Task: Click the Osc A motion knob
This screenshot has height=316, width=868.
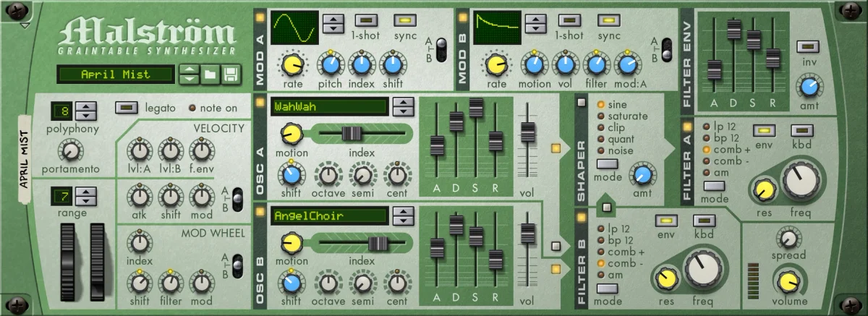Action: 291,134
